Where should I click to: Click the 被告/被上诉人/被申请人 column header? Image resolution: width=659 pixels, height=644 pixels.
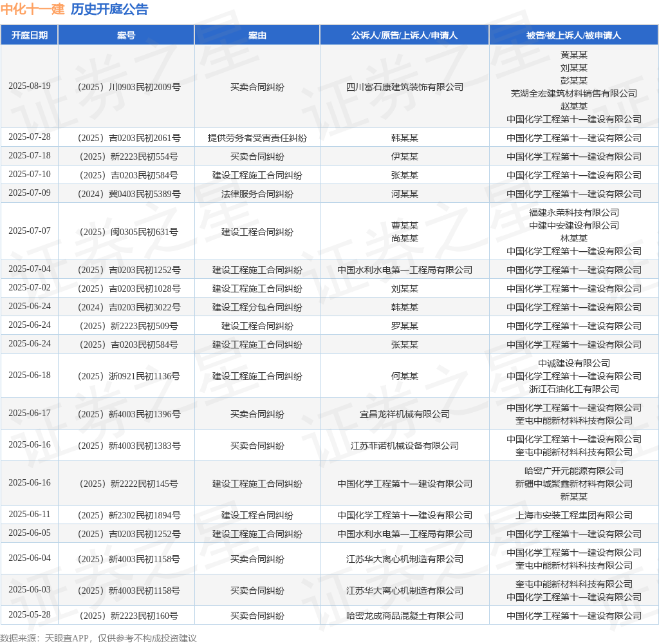click(x=573, y=35)
